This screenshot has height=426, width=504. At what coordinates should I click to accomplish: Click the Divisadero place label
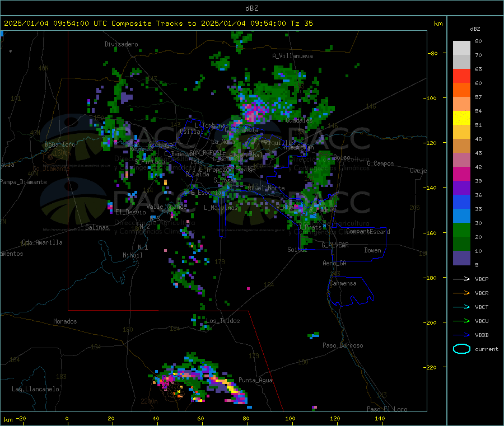[x=121, y=44]
